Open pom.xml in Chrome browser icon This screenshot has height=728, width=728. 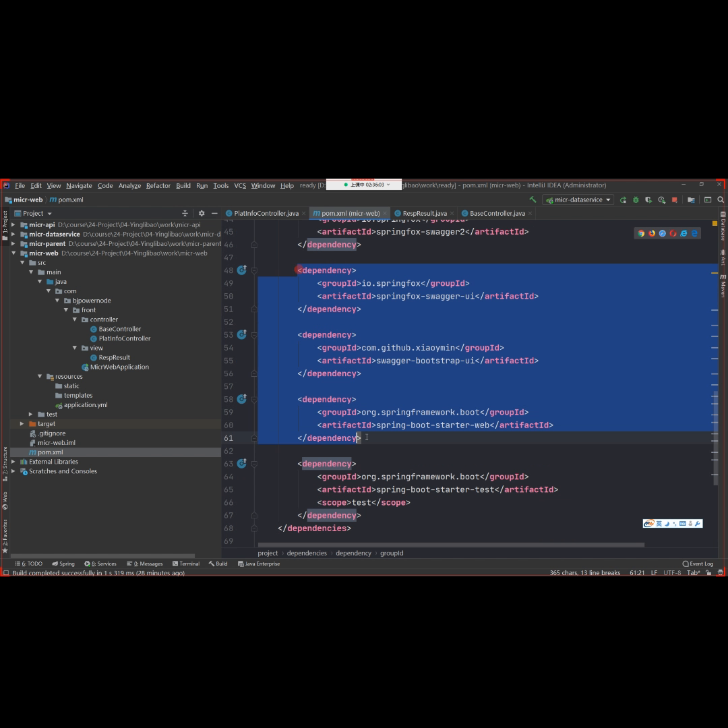point(641,233)
